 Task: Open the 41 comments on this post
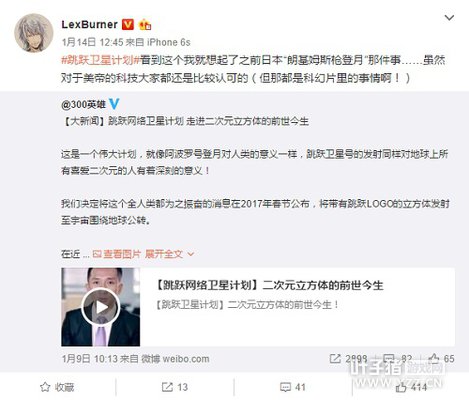[293, 387]
